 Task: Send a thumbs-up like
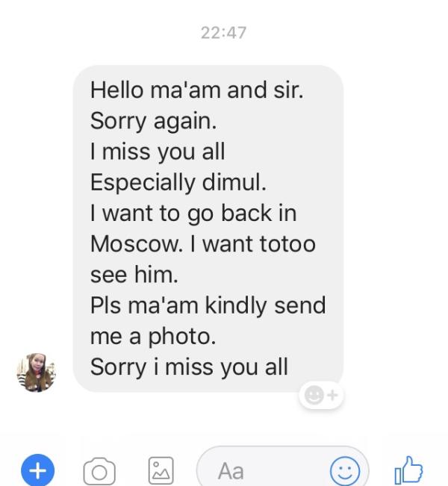pyautogui.click(x=408, y=470)
